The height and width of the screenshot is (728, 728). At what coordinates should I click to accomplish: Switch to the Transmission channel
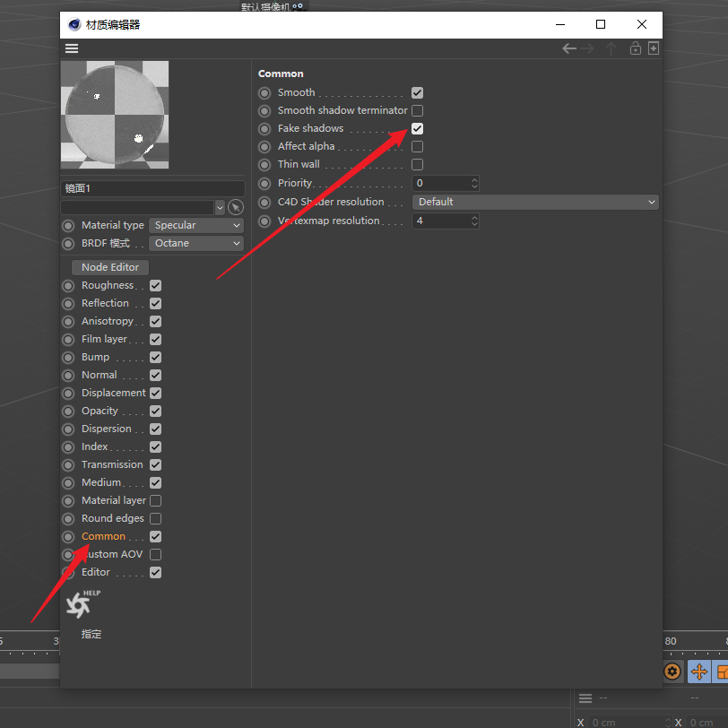click(x=112, y=464)
